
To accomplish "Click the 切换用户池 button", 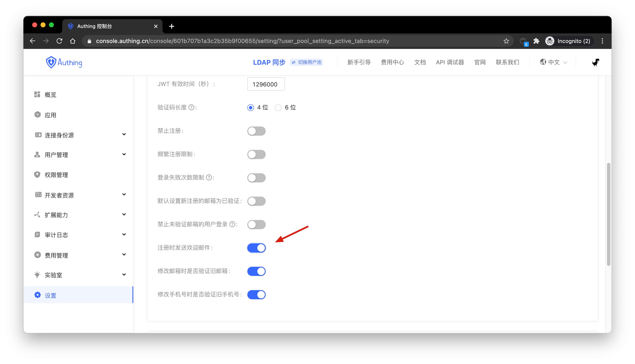I will (306, 62).
